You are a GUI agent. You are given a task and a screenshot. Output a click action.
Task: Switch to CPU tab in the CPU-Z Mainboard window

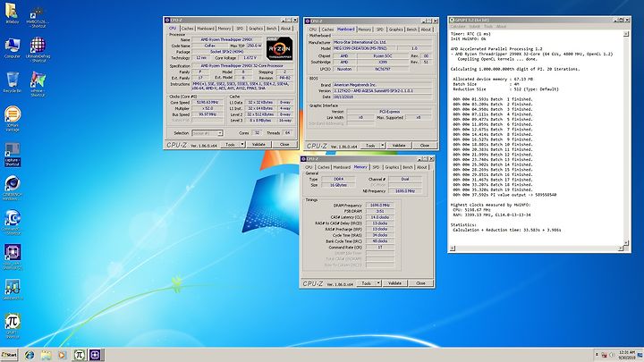313,29
